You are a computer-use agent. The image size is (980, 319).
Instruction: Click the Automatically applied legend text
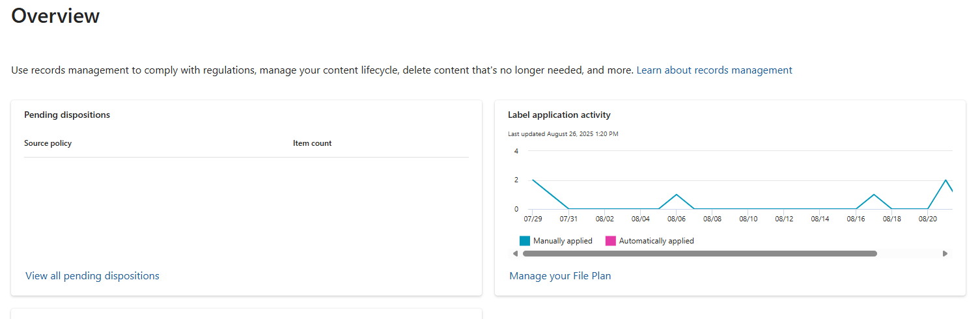656,241
